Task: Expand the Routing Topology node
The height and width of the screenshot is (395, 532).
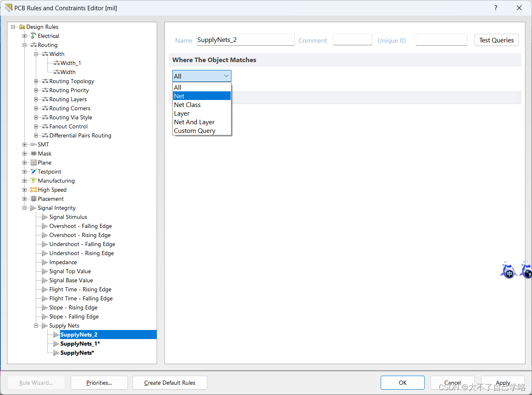Action: (x=36, y=81)
